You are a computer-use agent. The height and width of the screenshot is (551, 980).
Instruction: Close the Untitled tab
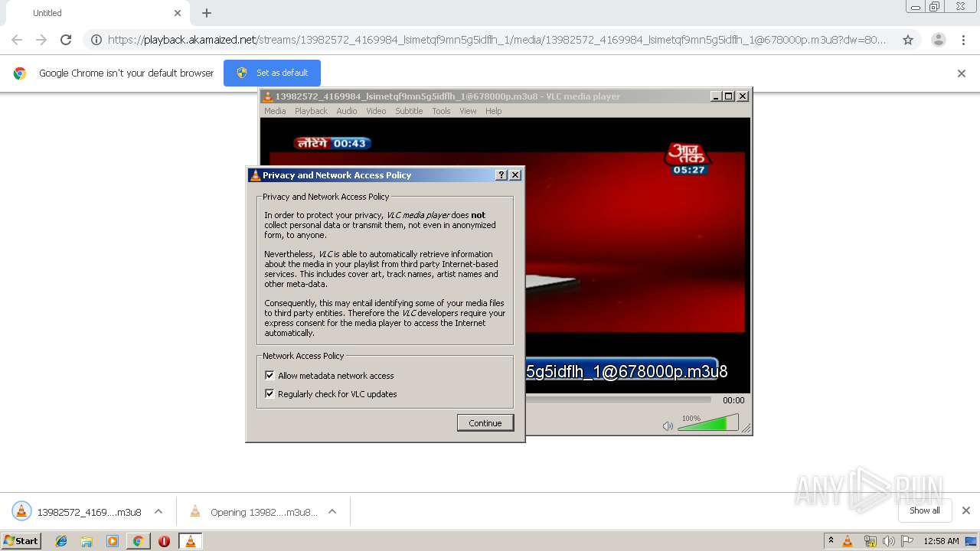point(178,13)
